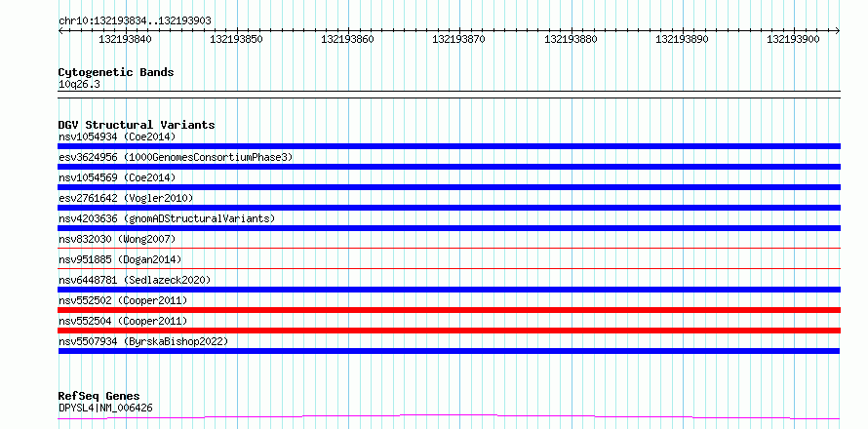Screen dimensions: 868x429
Task: Open variant esv2761642 (Vogler2010)
Action: click(x=126, y=198)
